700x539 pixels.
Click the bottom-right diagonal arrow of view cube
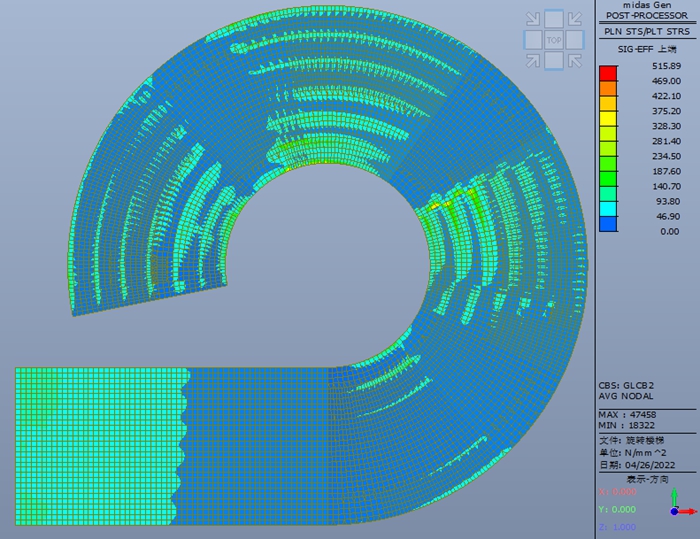coord(576,61)
